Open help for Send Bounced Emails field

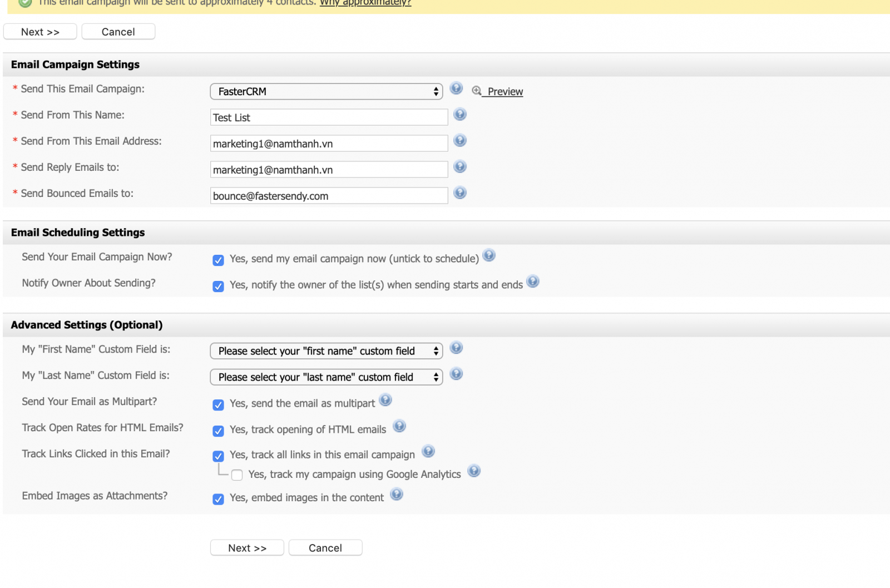459,193
